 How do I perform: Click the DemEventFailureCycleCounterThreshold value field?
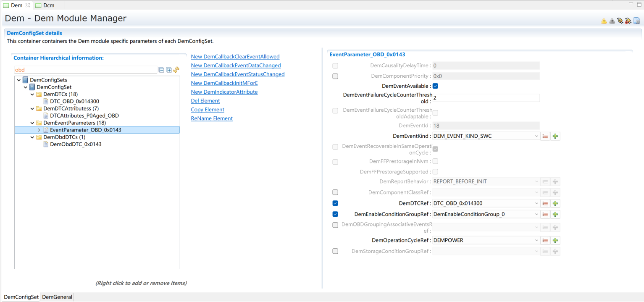pyautogui.click(x=486, y=98)
